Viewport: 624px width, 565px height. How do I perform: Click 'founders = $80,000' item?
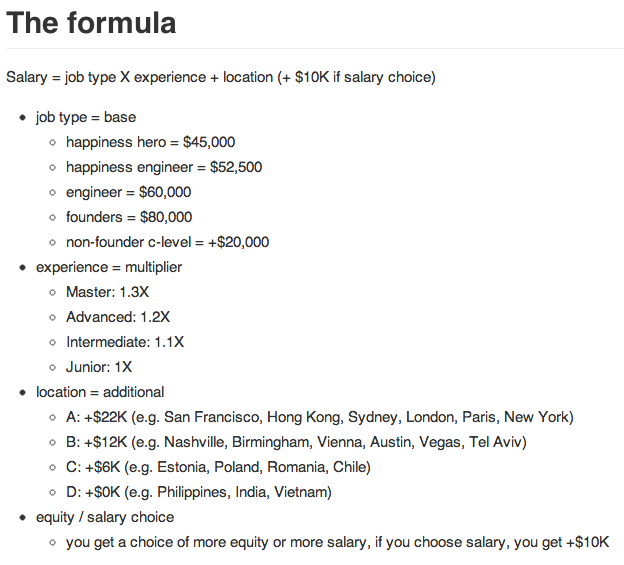click(x=129, y=217)
